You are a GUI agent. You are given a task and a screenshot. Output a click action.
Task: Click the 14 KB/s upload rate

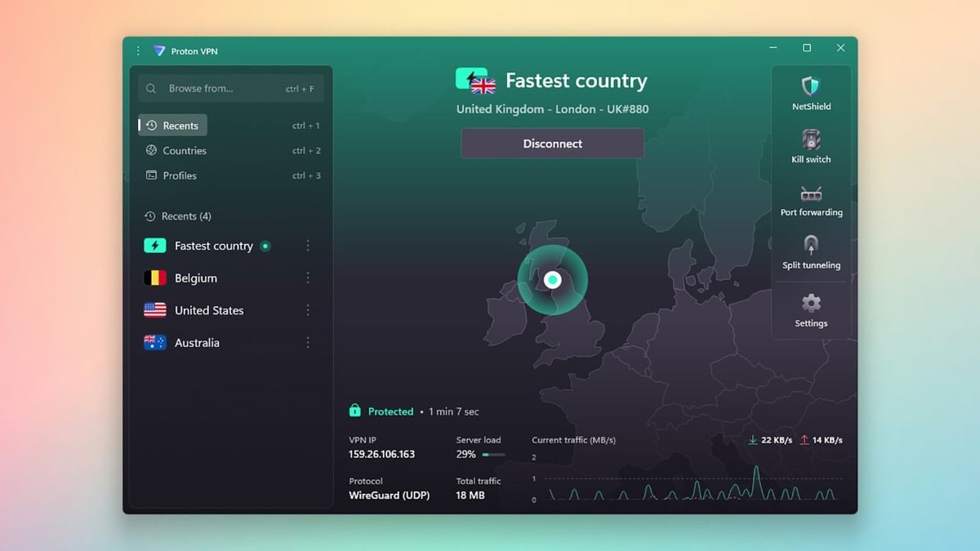[x=827, y=440]
